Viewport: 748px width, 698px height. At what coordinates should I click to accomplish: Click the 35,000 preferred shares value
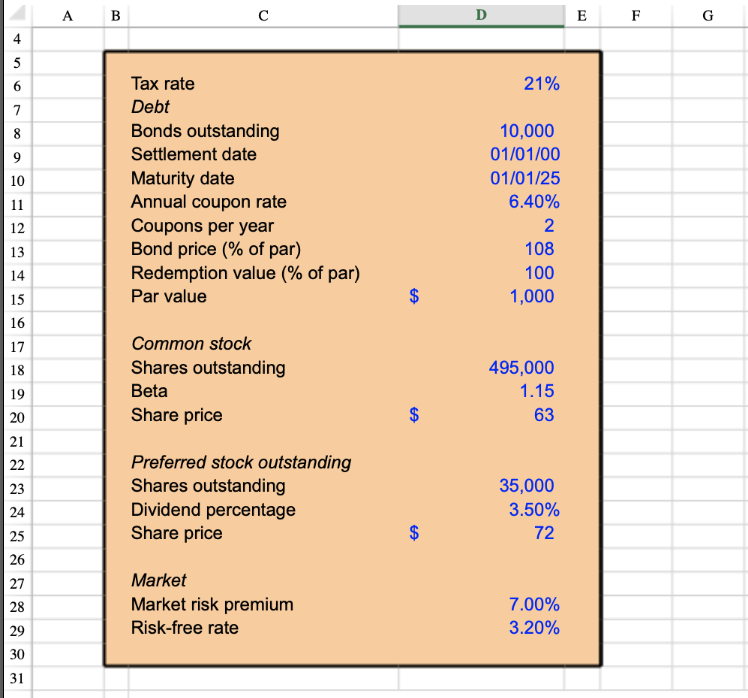[527, 486]
